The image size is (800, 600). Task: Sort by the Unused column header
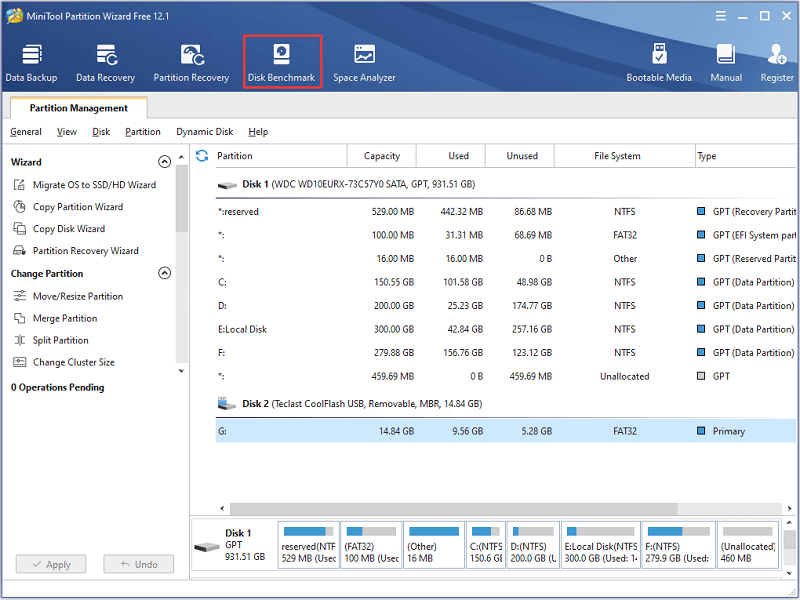(520, 156)
